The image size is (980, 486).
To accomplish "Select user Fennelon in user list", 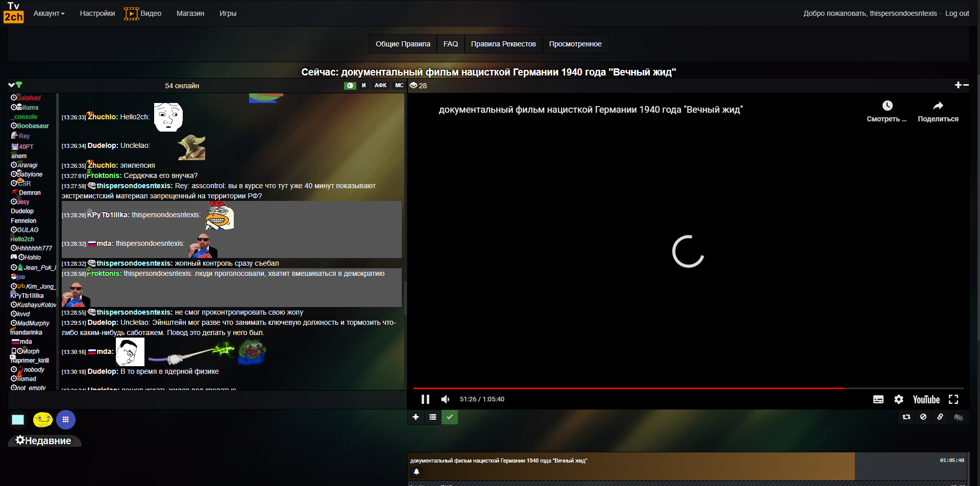I will click(23, 221).
